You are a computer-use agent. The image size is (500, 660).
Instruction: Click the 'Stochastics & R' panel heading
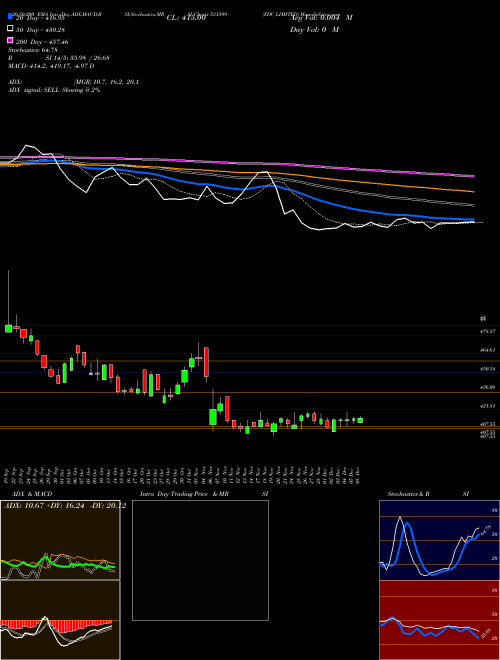(409, 494)
